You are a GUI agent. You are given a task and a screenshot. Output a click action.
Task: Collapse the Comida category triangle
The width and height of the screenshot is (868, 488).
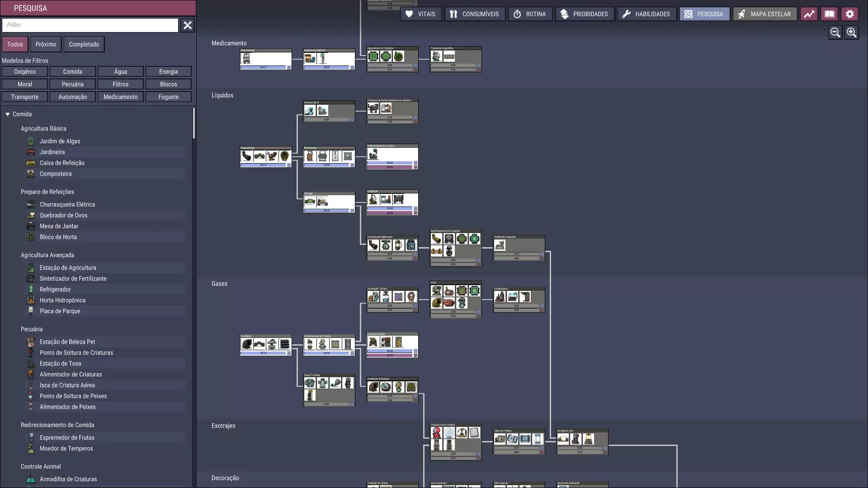pos(8,114)
